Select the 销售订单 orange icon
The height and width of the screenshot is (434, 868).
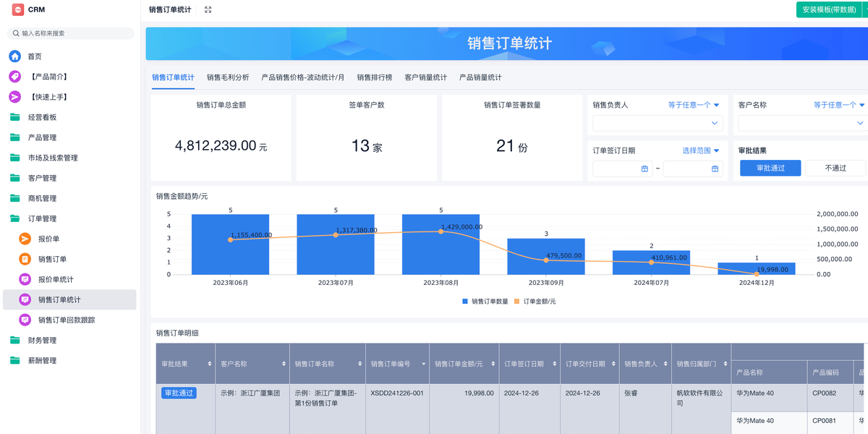point(25,259)
